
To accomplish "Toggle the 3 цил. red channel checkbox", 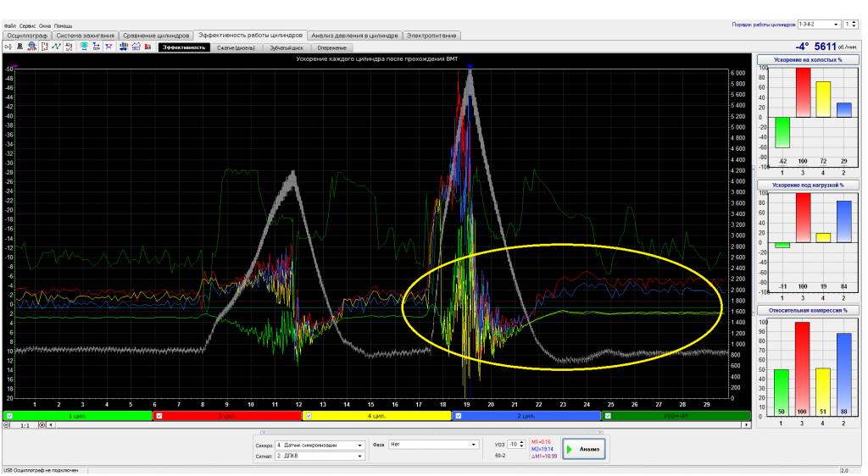I will 159,416.
